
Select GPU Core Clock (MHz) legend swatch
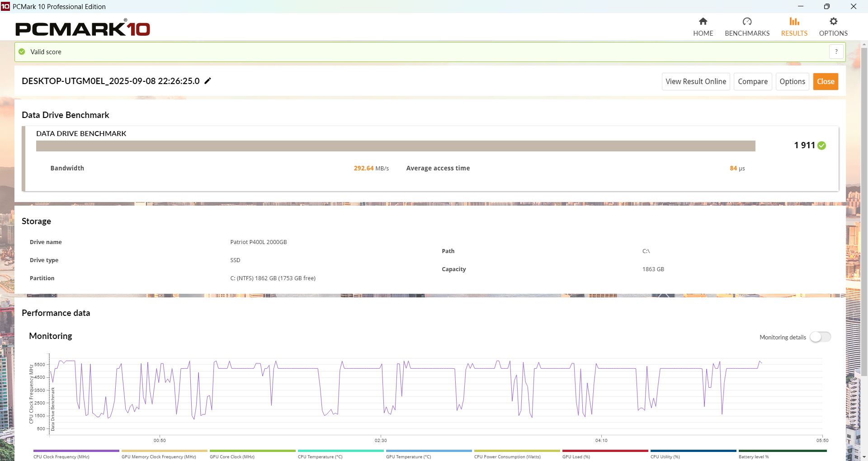click(253, 451)
